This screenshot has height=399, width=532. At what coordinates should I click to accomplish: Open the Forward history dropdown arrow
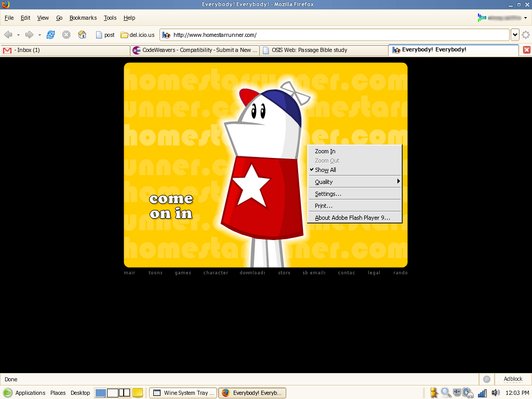[39, 35]
